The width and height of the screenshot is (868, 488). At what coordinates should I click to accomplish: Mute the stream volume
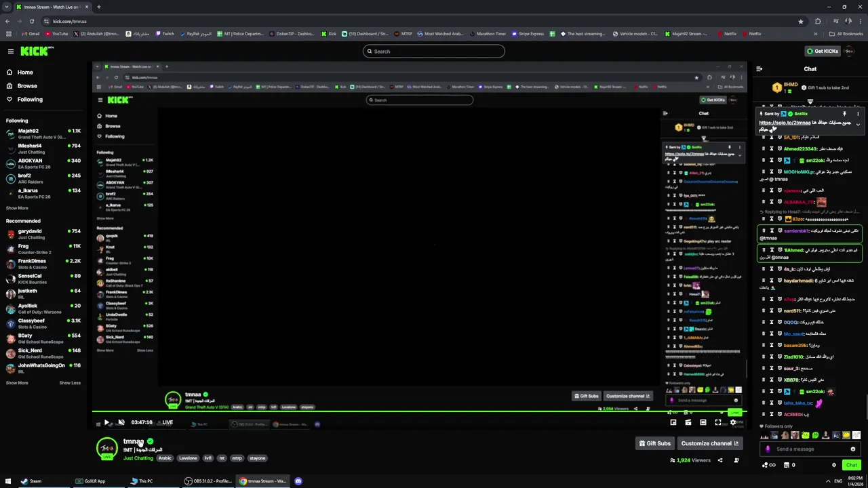pyautogui.click(x=121, y=422)
